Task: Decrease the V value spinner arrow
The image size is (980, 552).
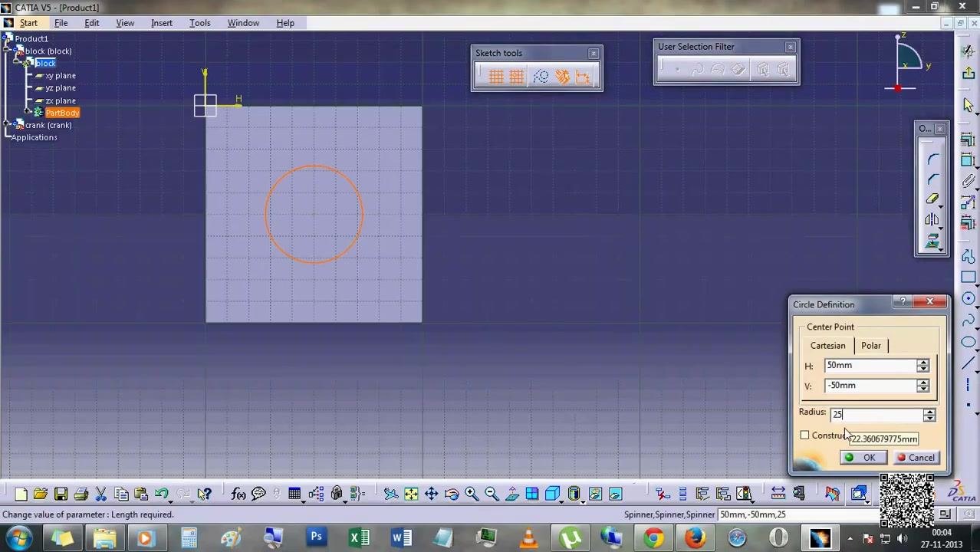Action: point(922,389)
